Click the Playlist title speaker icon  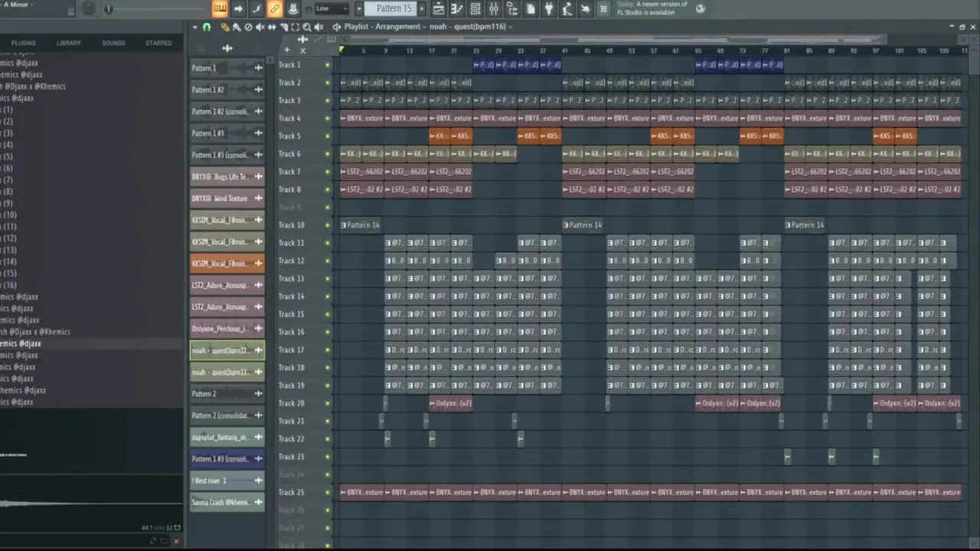[337, 27]
